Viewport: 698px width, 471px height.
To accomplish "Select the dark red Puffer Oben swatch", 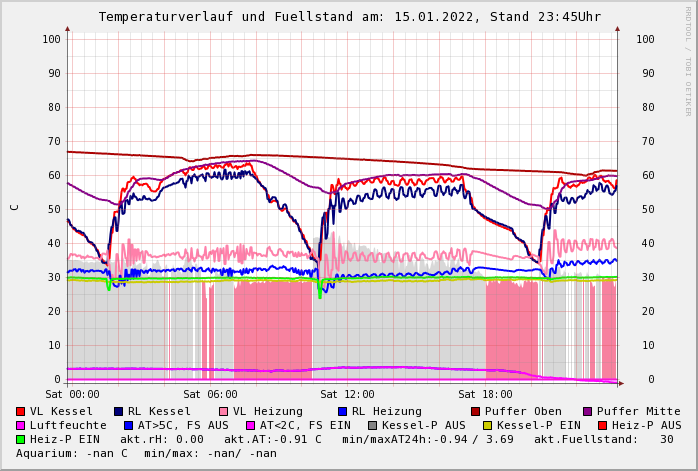I will point(476,411).
